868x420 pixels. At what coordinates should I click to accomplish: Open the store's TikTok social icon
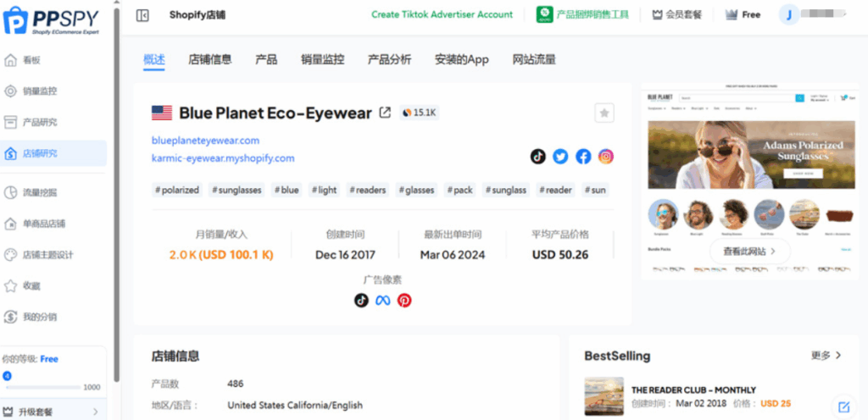click(537, 157)
